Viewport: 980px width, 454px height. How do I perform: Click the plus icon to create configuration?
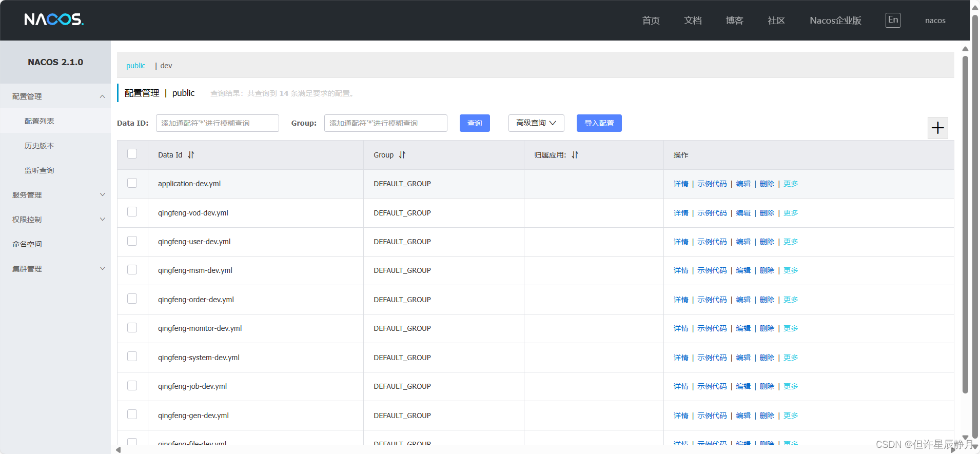[x=937, y=128]
